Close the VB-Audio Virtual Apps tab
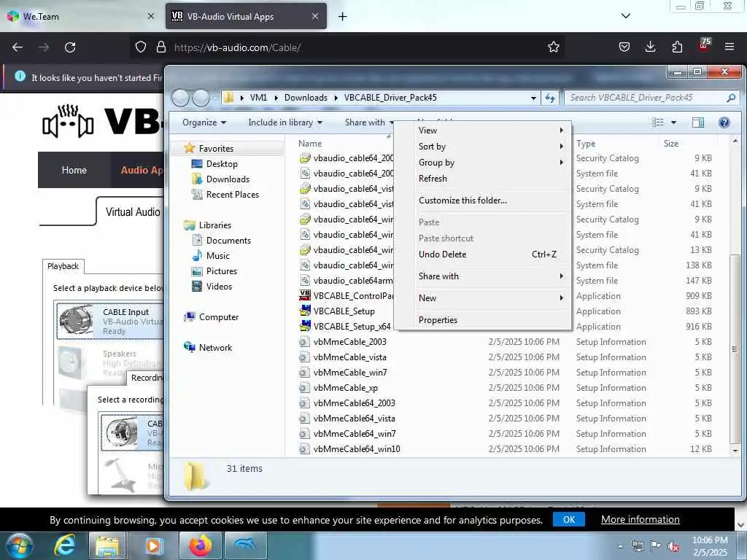This screenshot has height=560, width=747. pyautogui.click(x=315, y=16)
